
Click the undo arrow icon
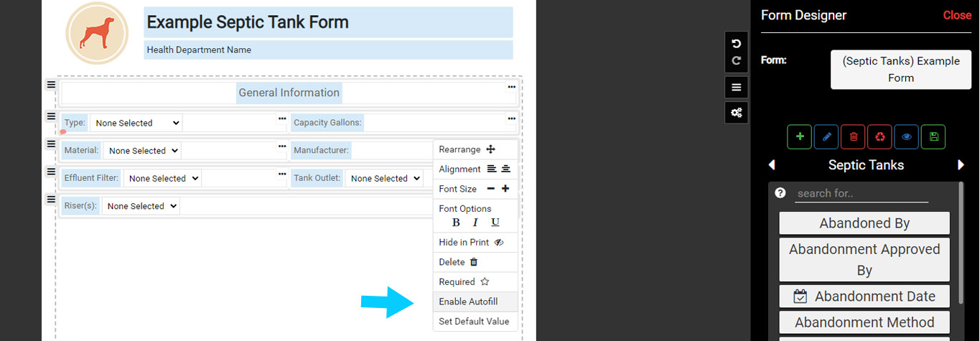tap(736, 45)
